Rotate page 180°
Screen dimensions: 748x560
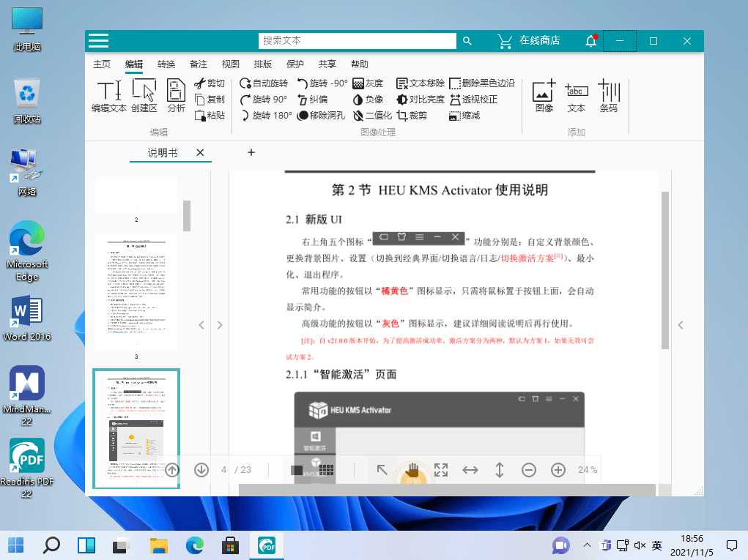[266, 116]
